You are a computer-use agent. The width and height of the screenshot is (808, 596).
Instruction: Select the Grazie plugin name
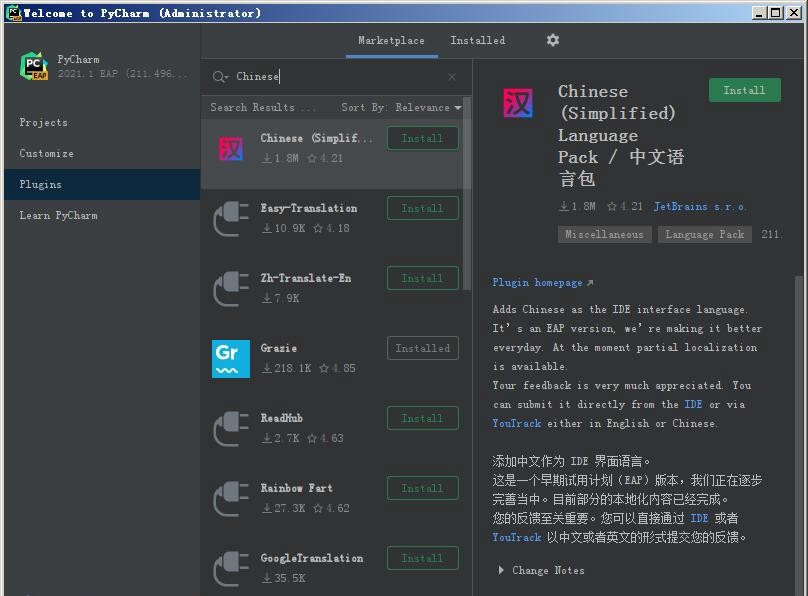pyautogui.click(x=278, y=348)
